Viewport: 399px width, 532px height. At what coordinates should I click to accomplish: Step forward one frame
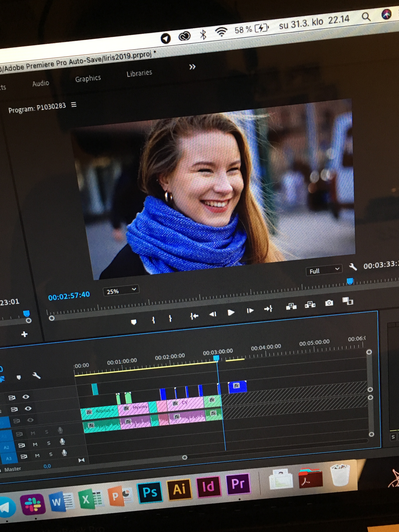(250, 310)
